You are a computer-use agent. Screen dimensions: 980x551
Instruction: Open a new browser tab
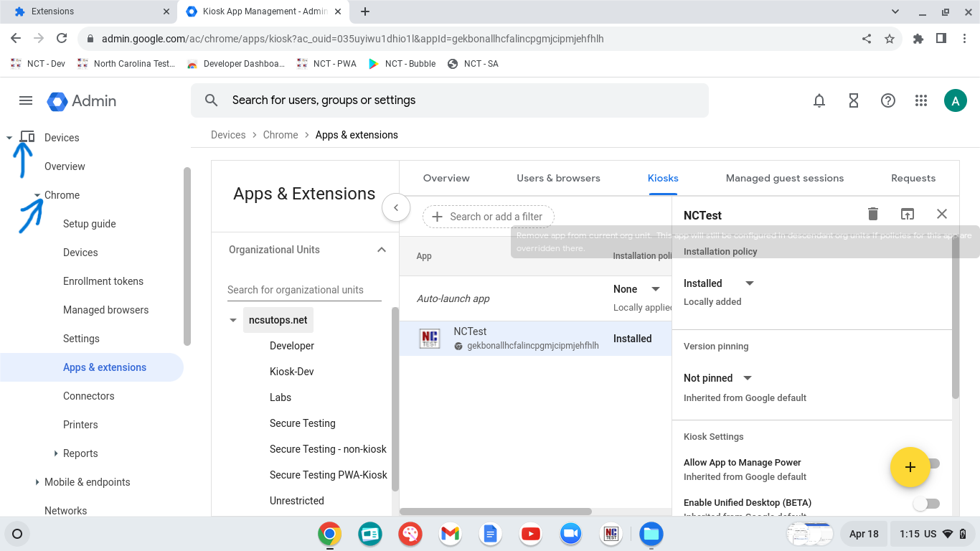click(x=365, y=11)
